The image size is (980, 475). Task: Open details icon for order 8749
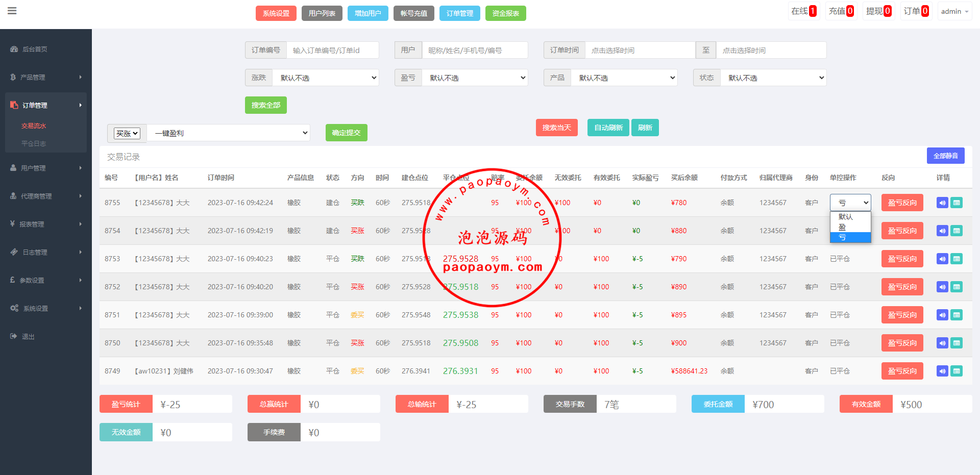(x=957, y=371)
